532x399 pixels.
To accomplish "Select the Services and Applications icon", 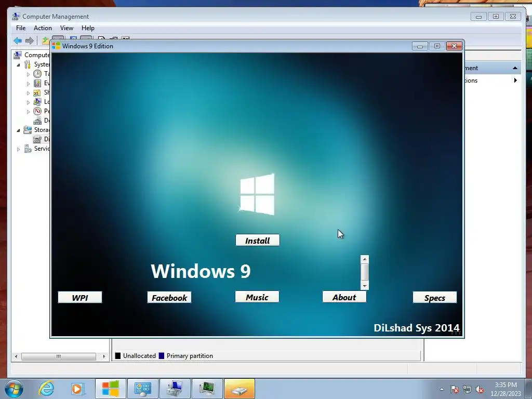I will (x=28, y=149).
